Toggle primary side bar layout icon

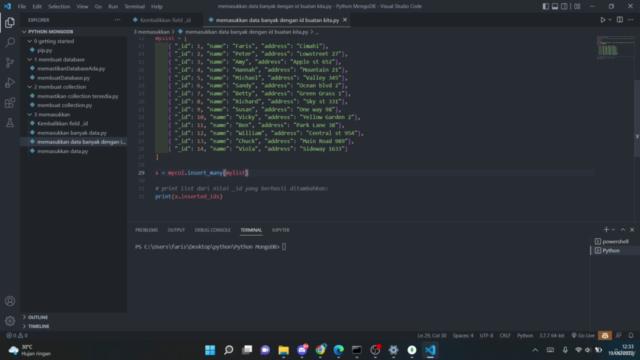click(x=546, y=6)
